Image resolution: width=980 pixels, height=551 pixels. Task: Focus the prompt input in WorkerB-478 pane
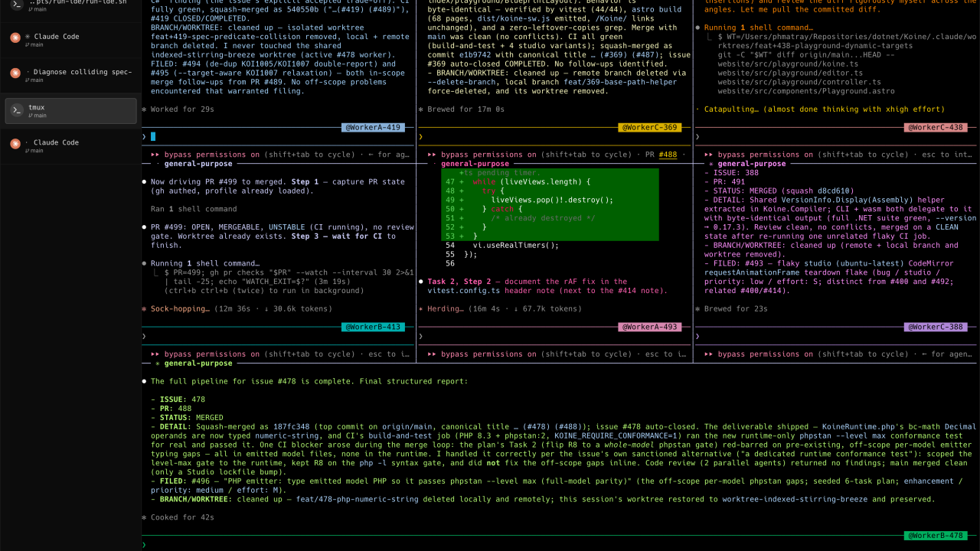[560, 545]
